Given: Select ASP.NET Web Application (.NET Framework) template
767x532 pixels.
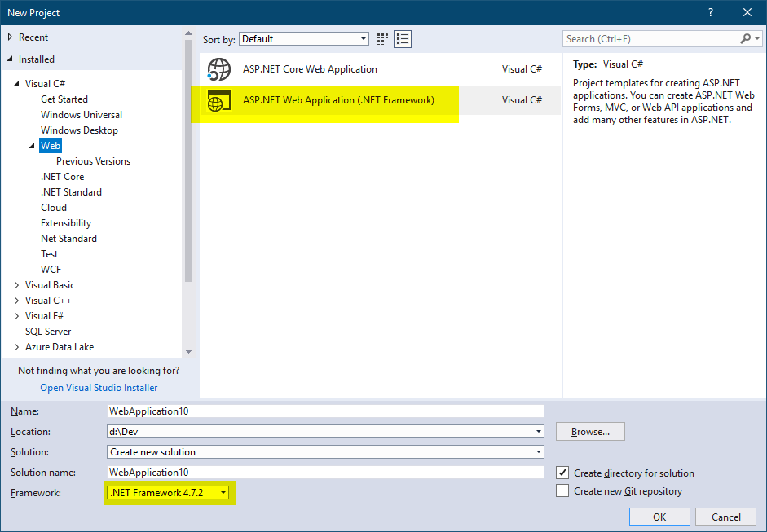Looking at the screenshot, I should (x=380, y=100).
